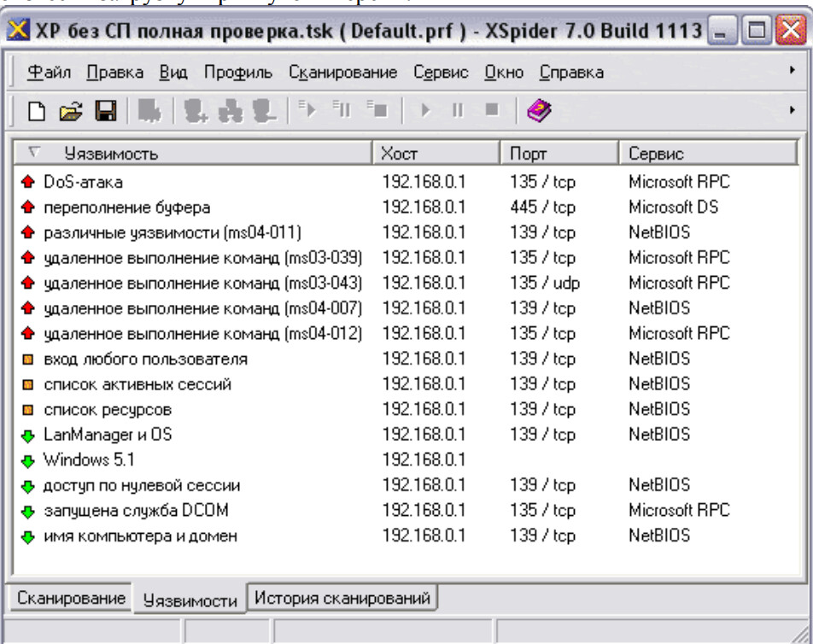Expand the menu bar overflow arrow
The image size is (813, 644).
(x=792, y=73)
